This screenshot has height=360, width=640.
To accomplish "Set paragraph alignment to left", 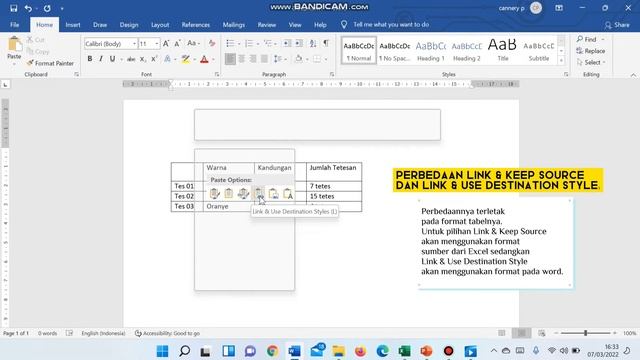I will [x=230, y=59].
